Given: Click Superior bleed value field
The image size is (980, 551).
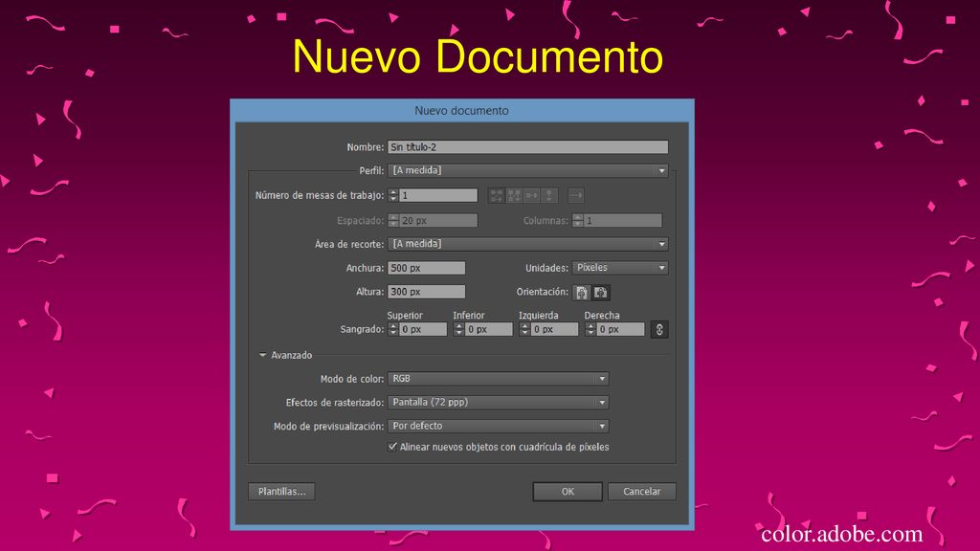Looking at the screenshot, I should [423, 329].
